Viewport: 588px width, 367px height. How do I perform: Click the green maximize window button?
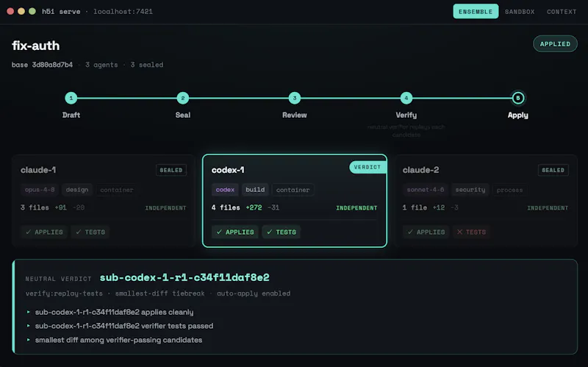(x=32, y=11)
